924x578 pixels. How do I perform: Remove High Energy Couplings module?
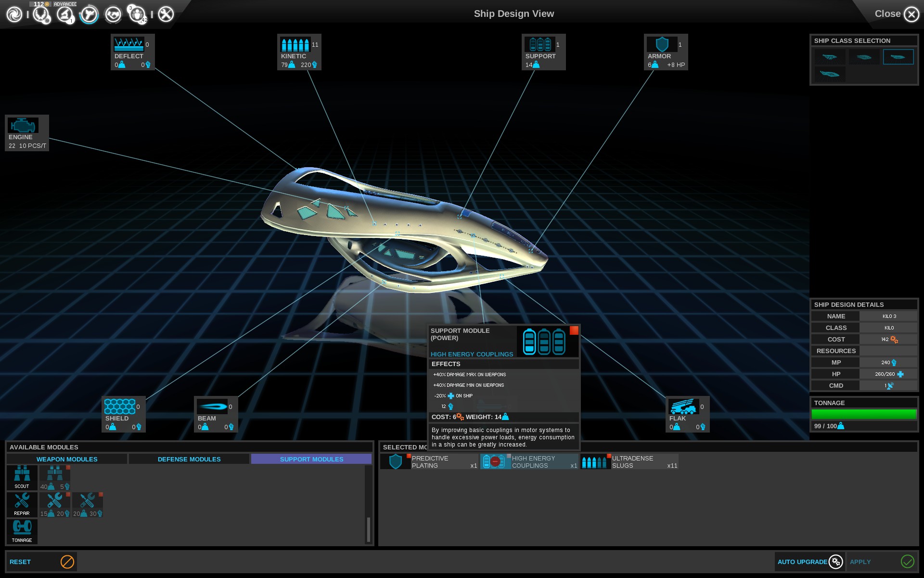point(495,461)
